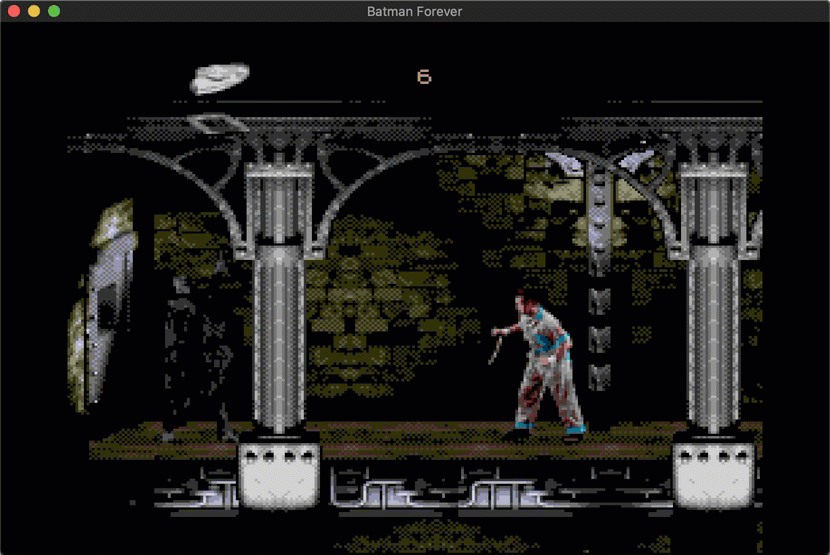The height and width of the screenshot is (555, 830).
Task: Minimize the game window with the yellow button
Action: [34, 11]
